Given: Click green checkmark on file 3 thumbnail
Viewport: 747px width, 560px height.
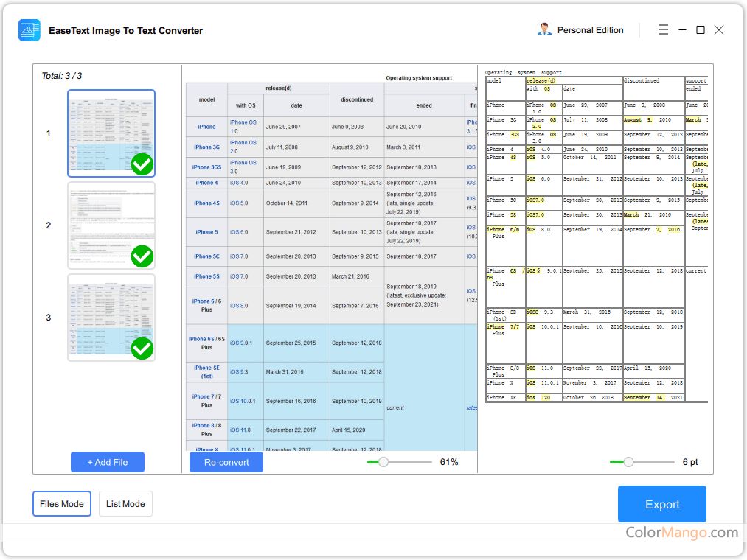Looking at the screenshot, I should coord(142,349).
